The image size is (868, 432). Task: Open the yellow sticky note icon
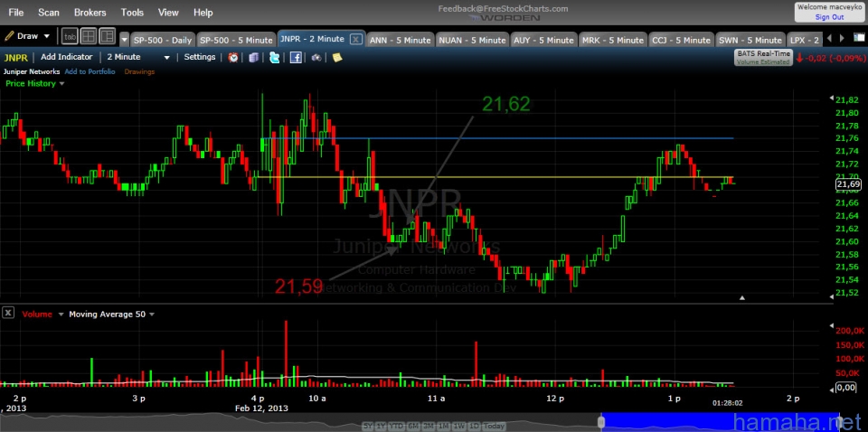coord(337,58)
